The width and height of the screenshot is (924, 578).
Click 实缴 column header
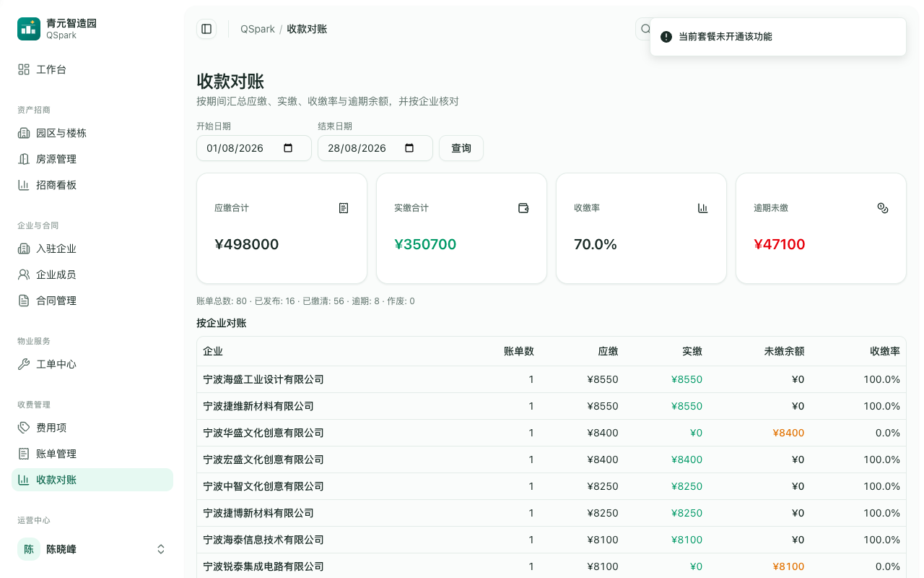[x=692, y=351]
